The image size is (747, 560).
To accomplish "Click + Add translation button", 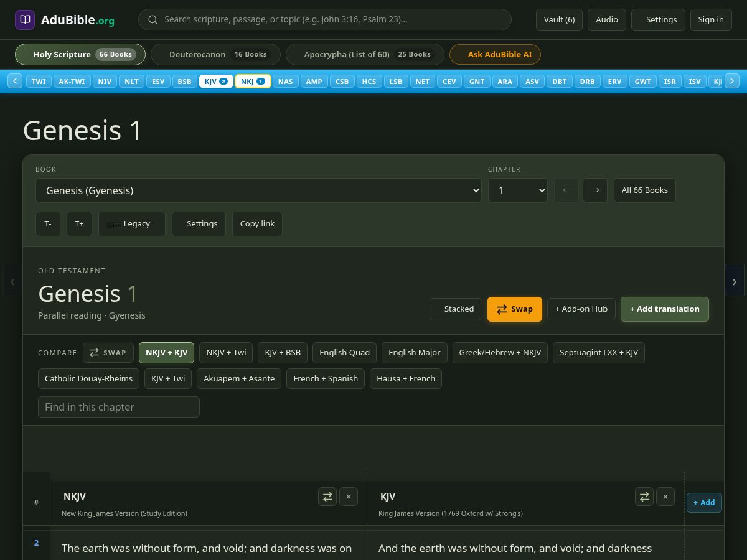I will pyautogui.click(x=665, y=309).
